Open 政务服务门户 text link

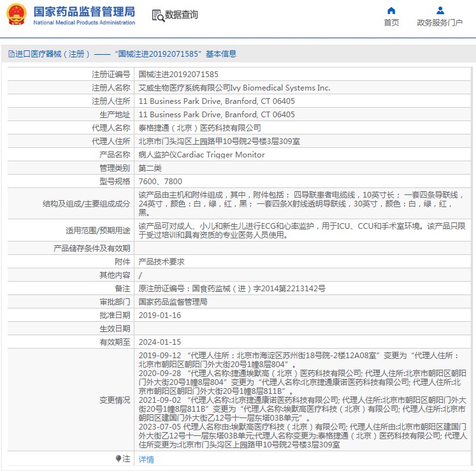tap(440, 23)
